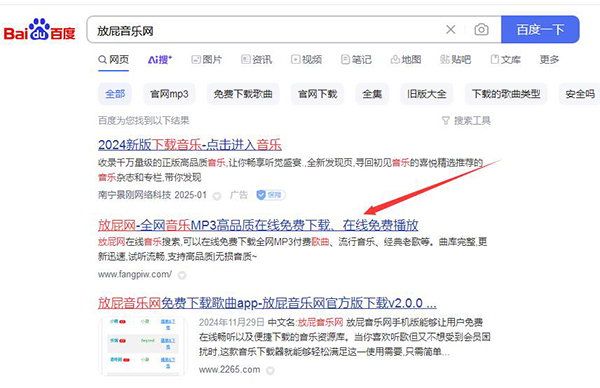The width and height of the screenshot is (600, 388).
Task: Expand the dropdown beside www.2265.com
Action: (270, 370)
